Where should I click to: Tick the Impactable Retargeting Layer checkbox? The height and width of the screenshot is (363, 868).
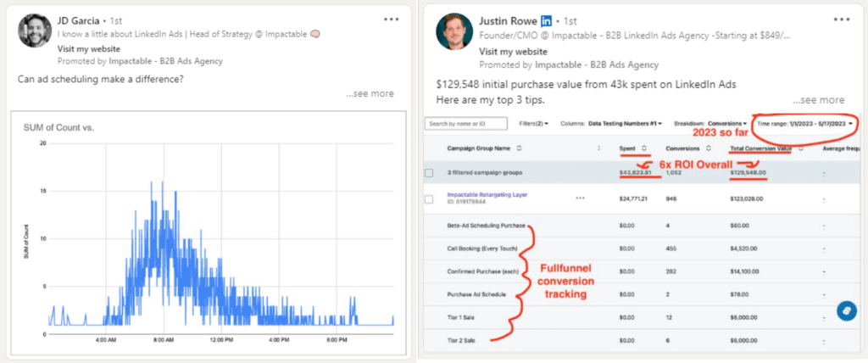(x=430, y=198)
